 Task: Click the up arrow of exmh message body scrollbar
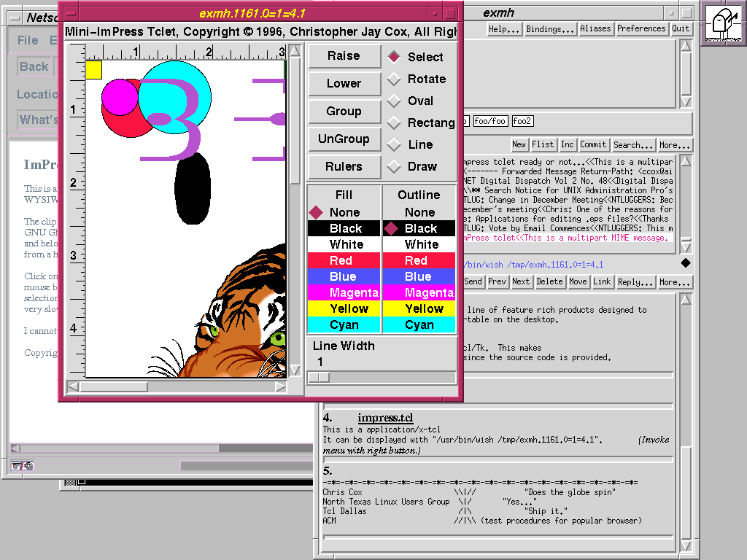pyautogui.click(x=686, y=299)
